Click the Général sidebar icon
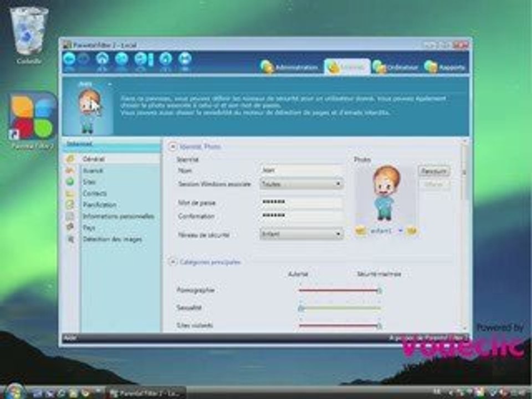This screenshot has width=532, height=399. [x=70, y=158]
